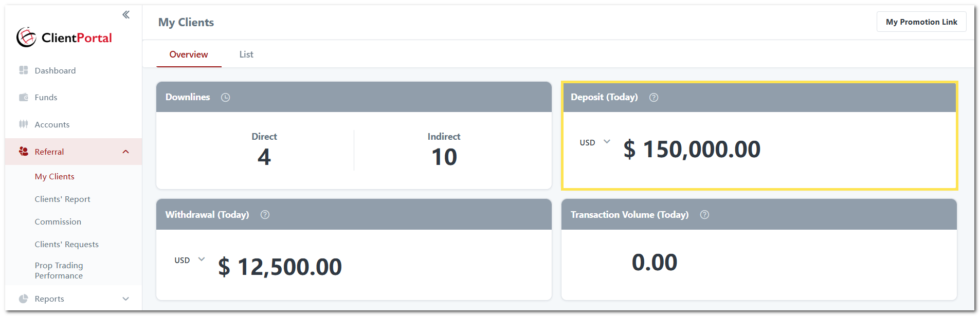
Task: Open the Deposit currency USD dropdown
Action: pyautogui.click(x=595, y=142)
